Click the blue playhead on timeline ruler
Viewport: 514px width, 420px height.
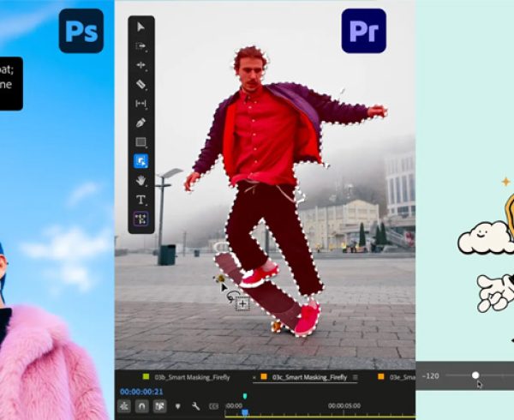click(x=244, y=412)
